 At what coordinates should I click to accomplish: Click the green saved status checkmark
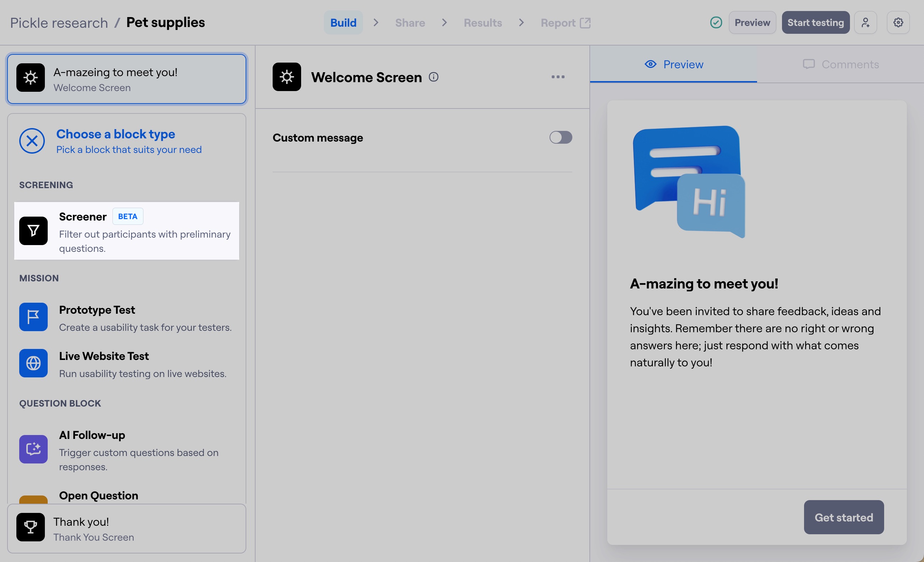(x=716, y=22)
